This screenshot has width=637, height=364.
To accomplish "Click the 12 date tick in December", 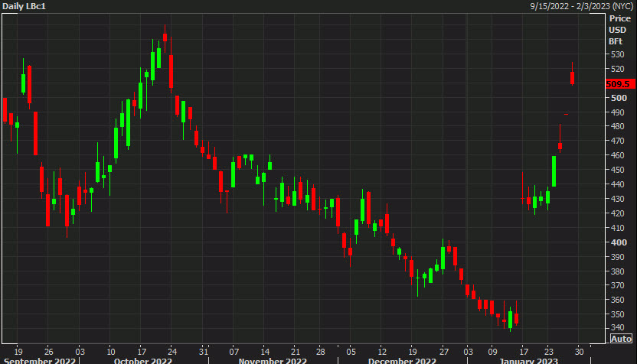I will 382,352.
